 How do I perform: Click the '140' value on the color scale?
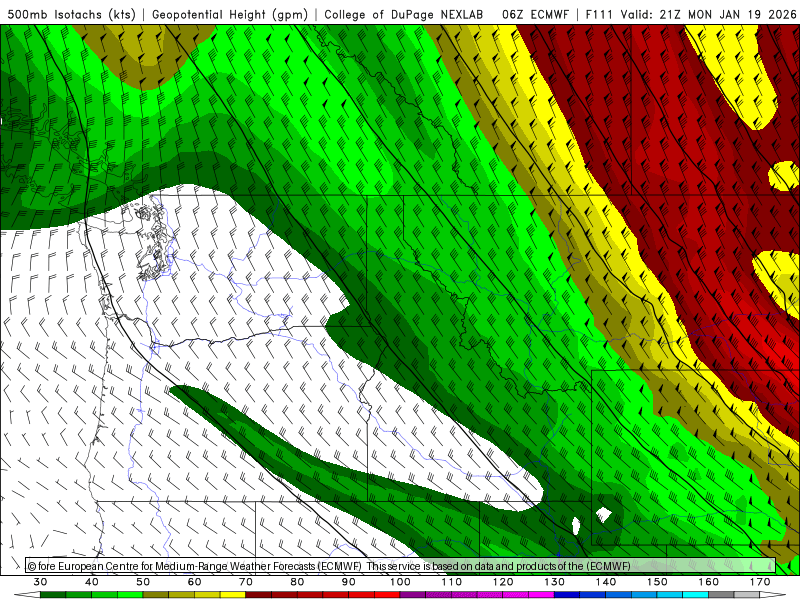[606, 582]
